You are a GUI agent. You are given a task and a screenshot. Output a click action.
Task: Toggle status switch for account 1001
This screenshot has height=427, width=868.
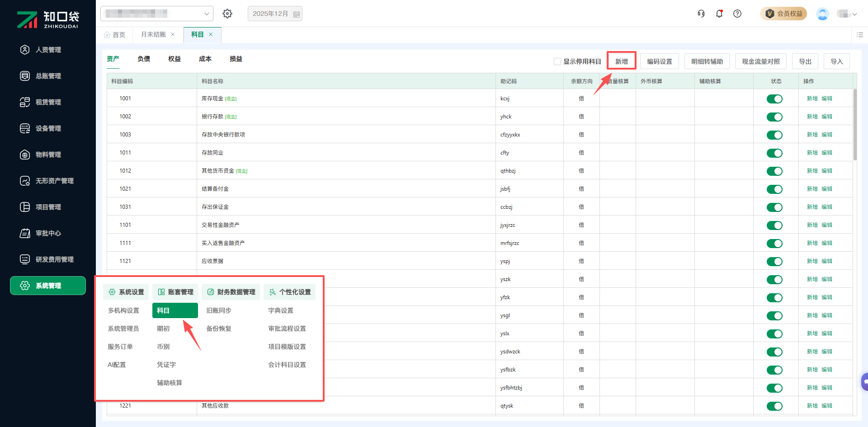coord(774,99)
